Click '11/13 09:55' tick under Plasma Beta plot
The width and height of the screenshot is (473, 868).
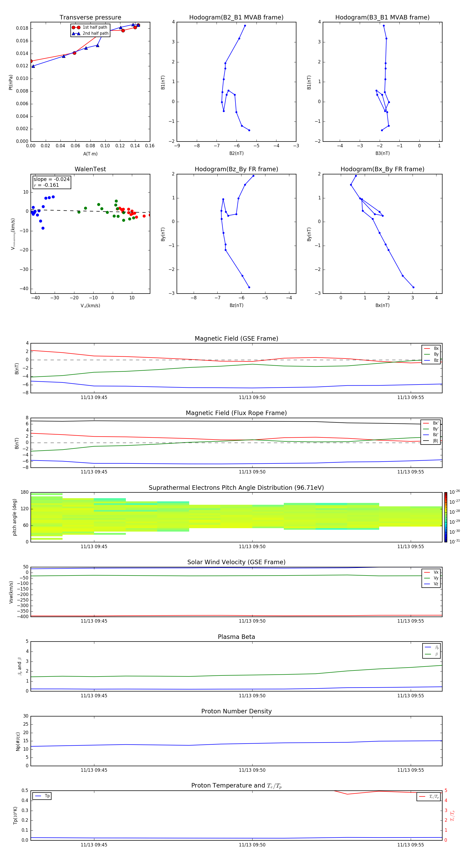coord(410,695)
